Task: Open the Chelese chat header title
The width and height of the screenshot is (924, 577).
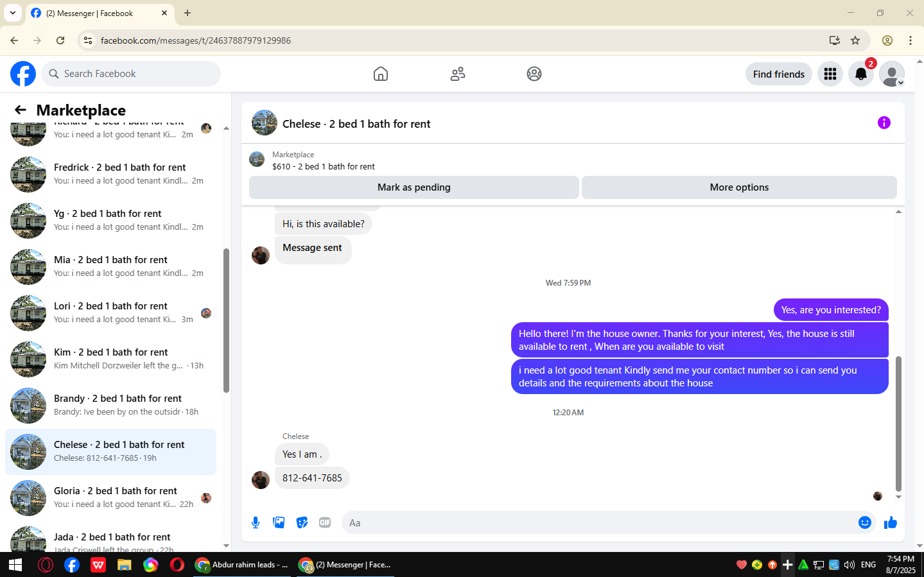Action: click(x=356, y=124)
